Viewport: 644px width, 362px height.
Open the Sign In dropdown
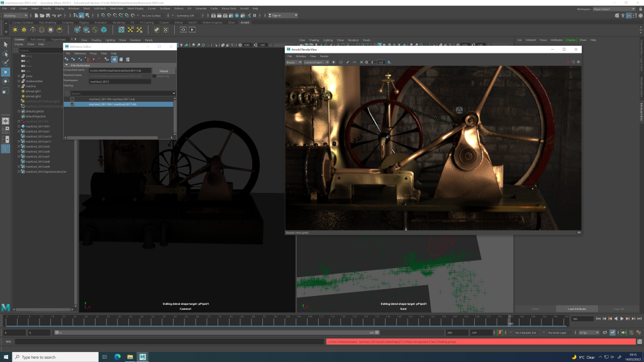tap(282, 16)
